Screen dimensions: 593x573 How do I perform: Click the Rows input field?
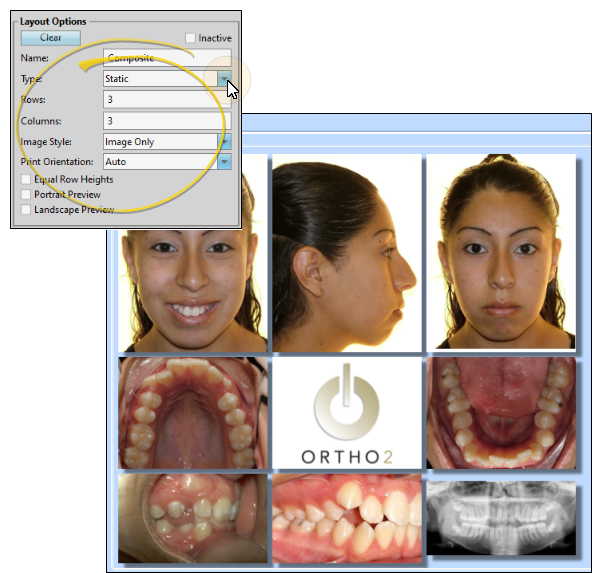(167, 99)
